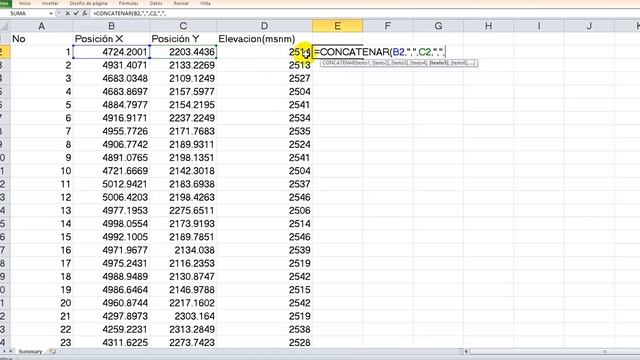
Task: Open the Insert Function fx dialog
Action: tap(84, 13)
